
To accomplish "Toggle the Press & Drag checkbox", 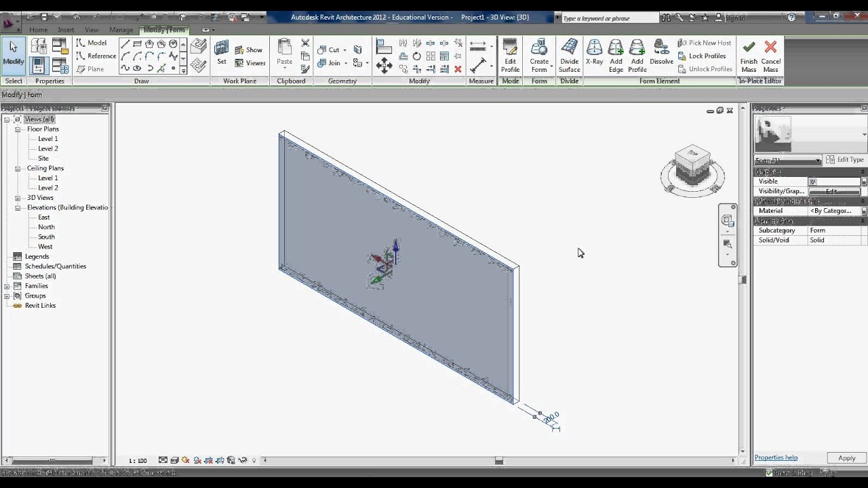I will pyautogui.click(x=769, y=473).
